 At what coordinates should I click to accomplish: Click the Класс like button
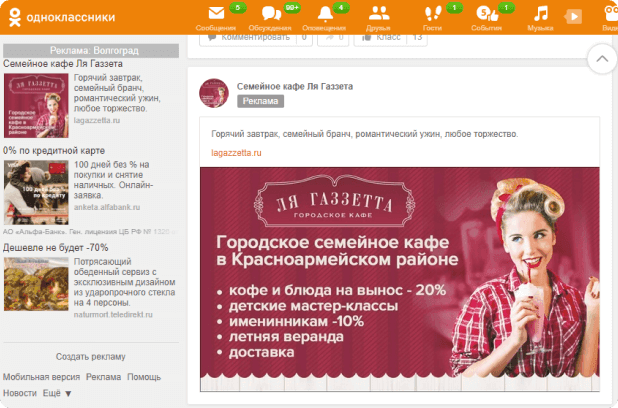[390, 38]
